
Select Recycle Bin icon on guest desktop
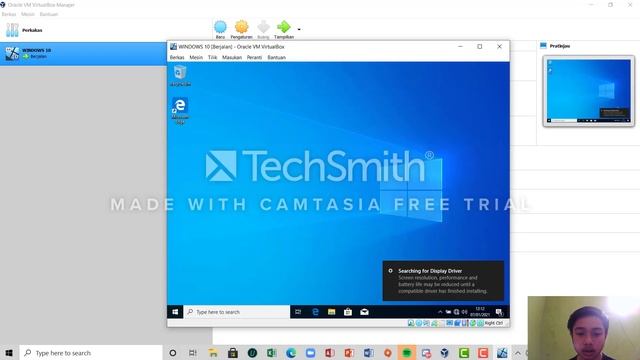[x=180, y=76]
